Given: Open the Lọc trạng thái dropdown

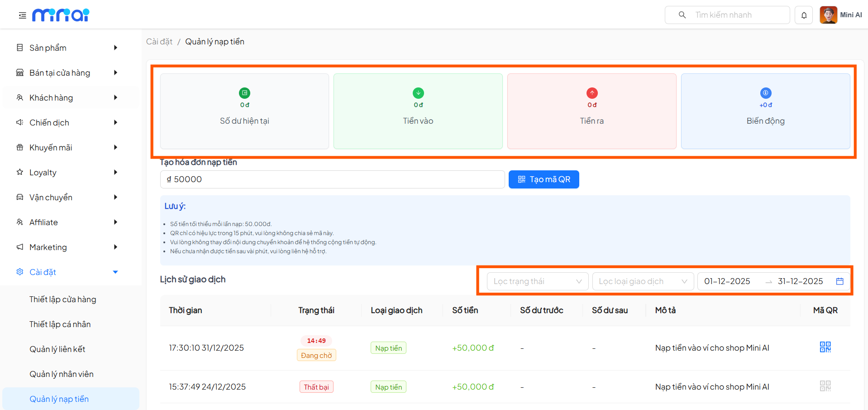Looking at the screenshot, I should pos(537,281).
